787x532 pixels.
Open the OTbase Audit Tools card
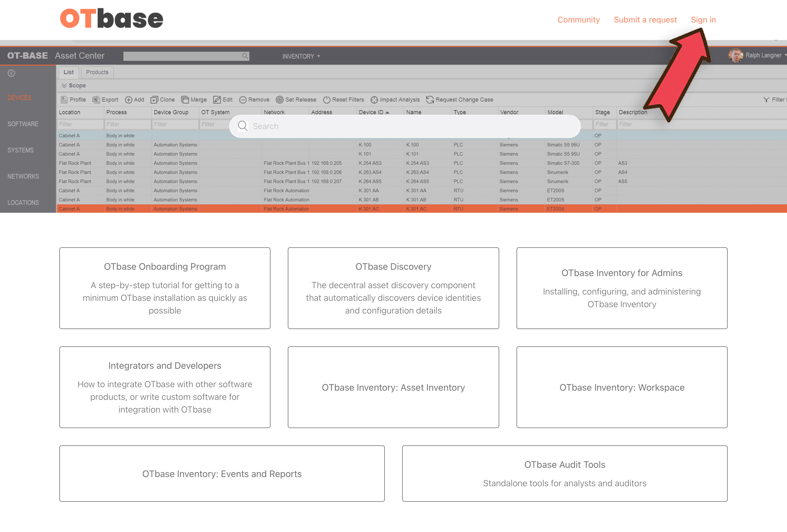click(x=565, y=474)
